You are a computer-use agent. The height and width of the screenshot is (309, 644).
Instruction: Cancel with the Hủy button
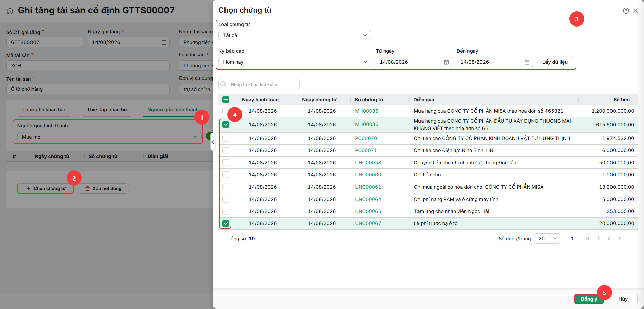[x=623, y=299]
